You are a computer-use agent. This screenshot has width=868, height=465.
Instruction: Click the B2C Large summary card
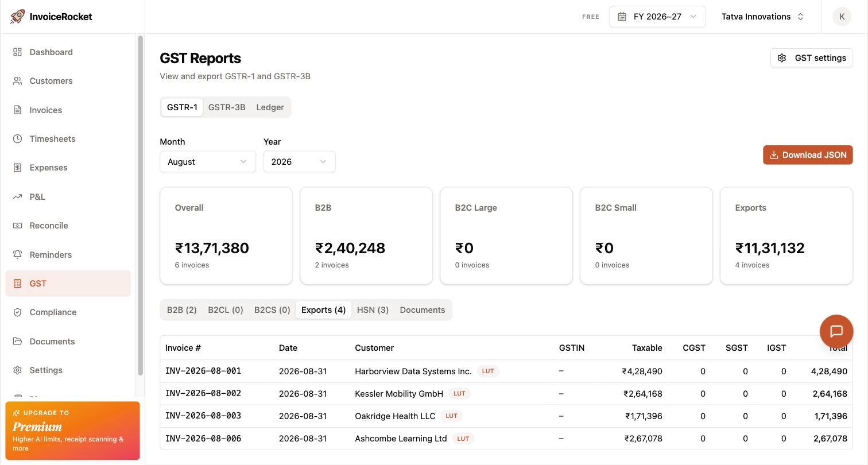click(x=506, y=236)
